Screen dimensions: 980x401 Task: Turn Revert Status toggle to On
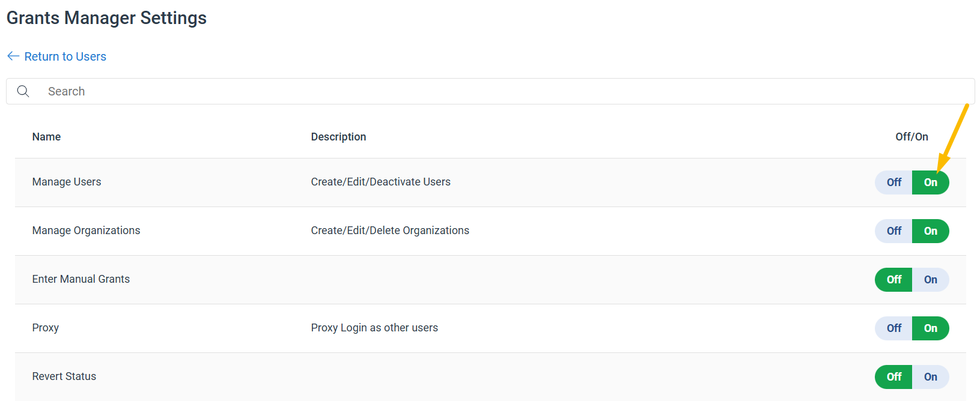931,377
